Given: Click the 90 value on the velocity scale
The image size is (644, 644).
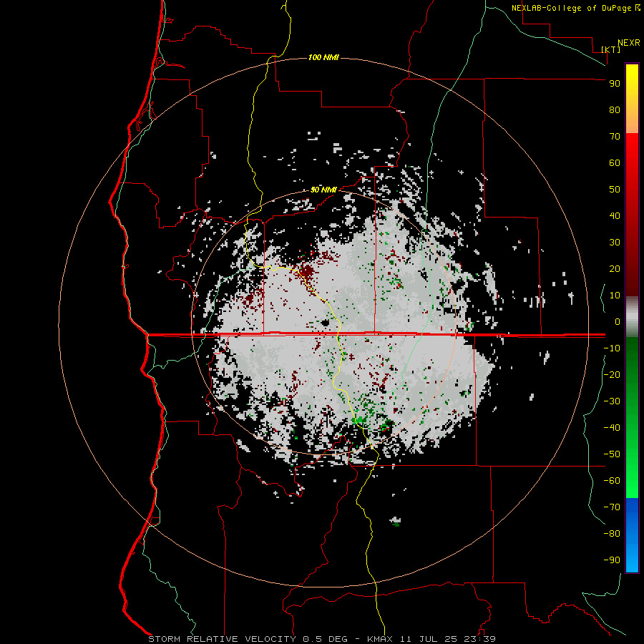Looking at the screenshot, I should (x=615, y=84).
